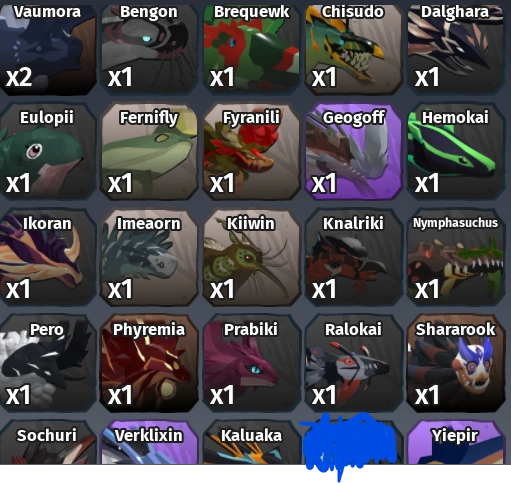Screen dimensions: 511x483
Task: Click the Imeaorn creature card
Action: [149, 257]
